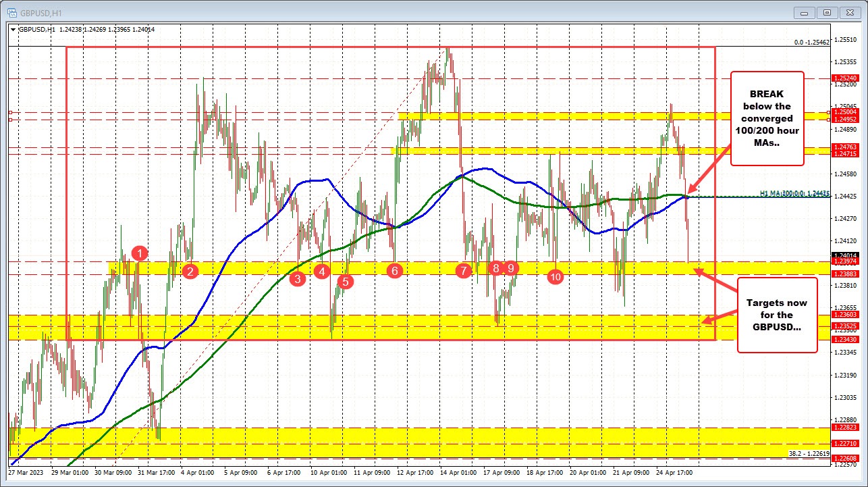Click the current price tag 1.24014

[x=846, y=255]
